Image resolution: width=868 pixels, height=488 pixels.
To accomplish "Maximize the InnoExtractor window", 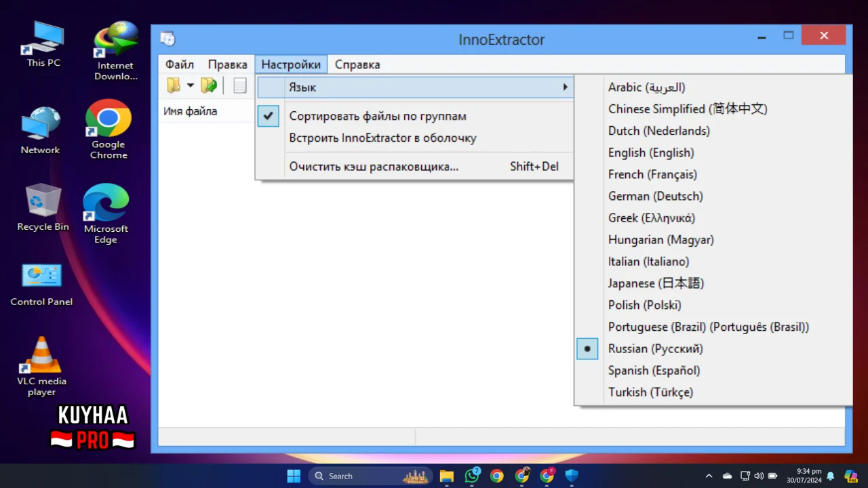I will [788, 35].
